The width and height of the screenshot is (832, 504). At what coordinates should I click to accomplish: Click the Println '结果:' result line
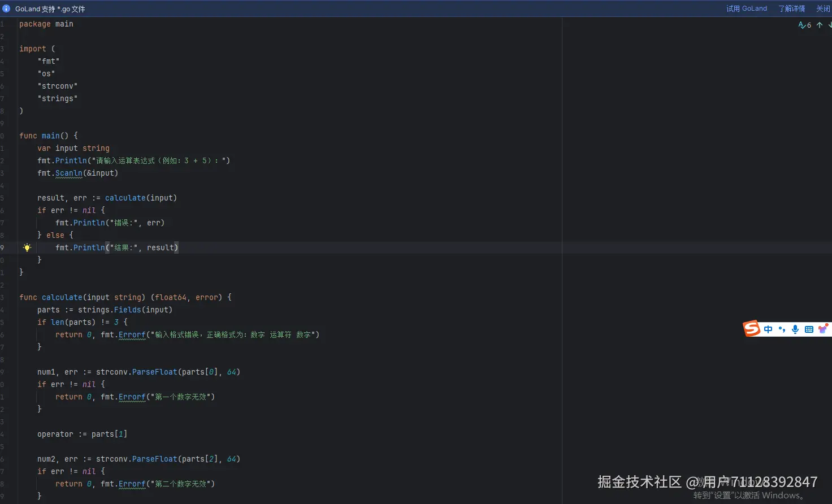117,247
